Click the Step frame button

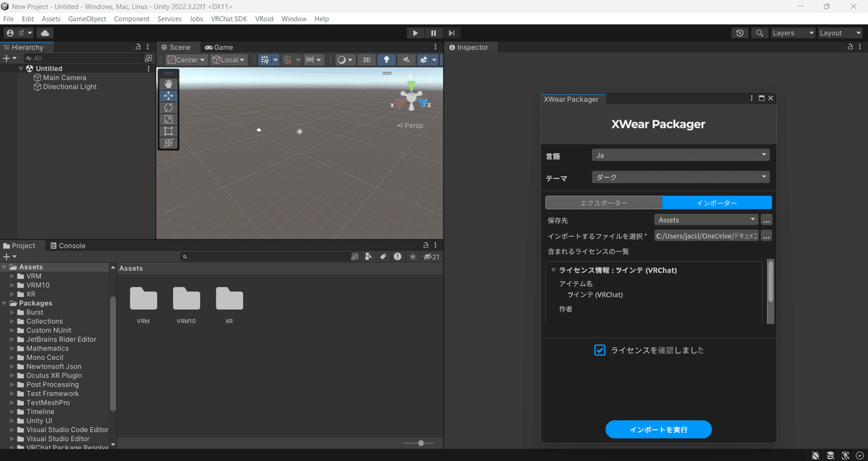click(451, 33)
